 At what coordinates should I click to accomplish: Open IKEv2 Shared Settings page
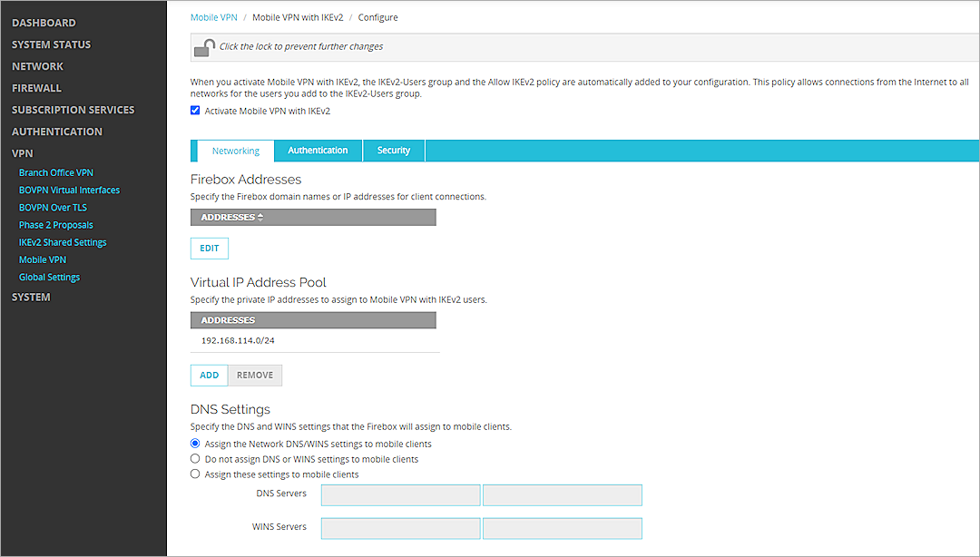pyautogui.click(x=63, y=242)
